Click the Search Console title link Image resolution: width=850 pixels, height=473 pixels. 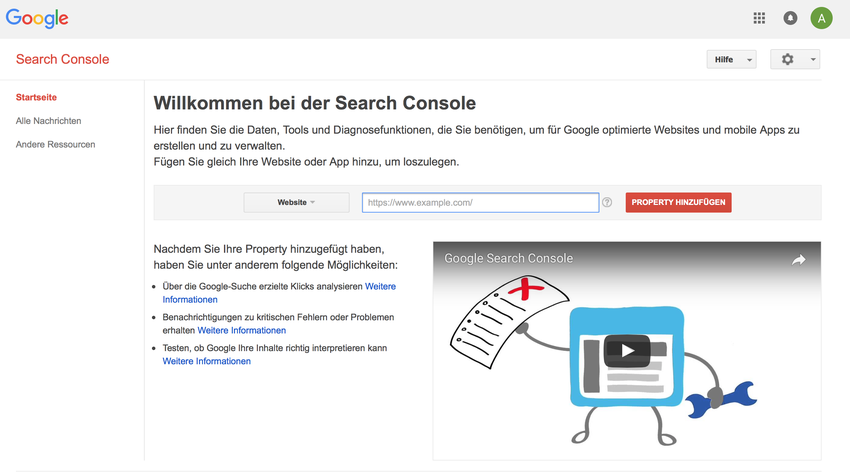(62, 59)
